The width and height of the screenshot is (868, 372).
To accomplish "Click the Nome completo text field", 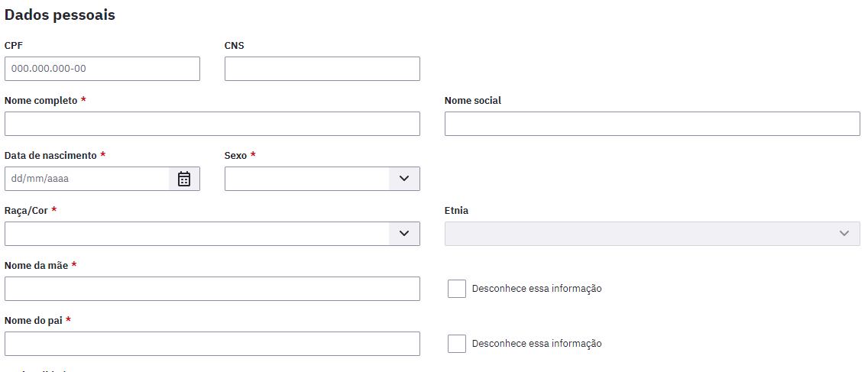I will pos(212,124).
